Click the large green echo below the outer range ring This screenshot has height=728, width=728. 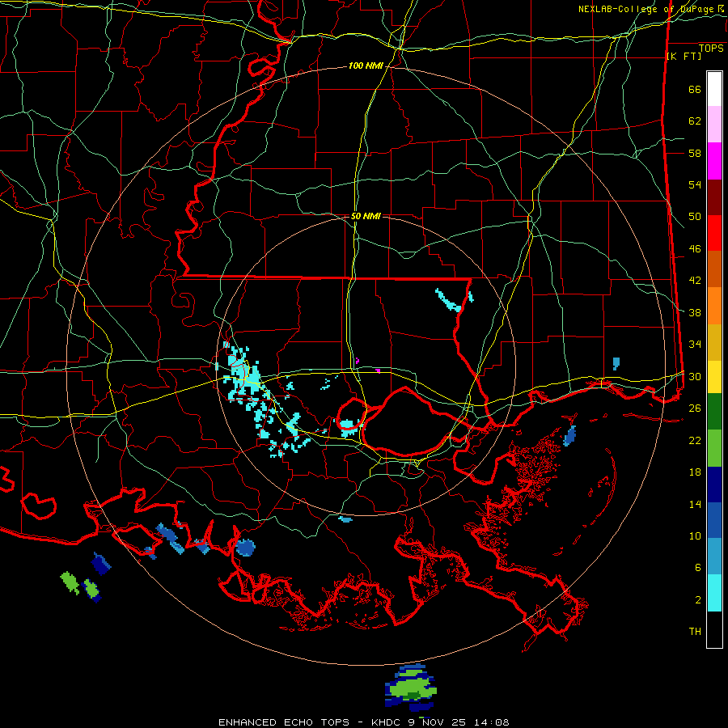[x=410, y=687]
